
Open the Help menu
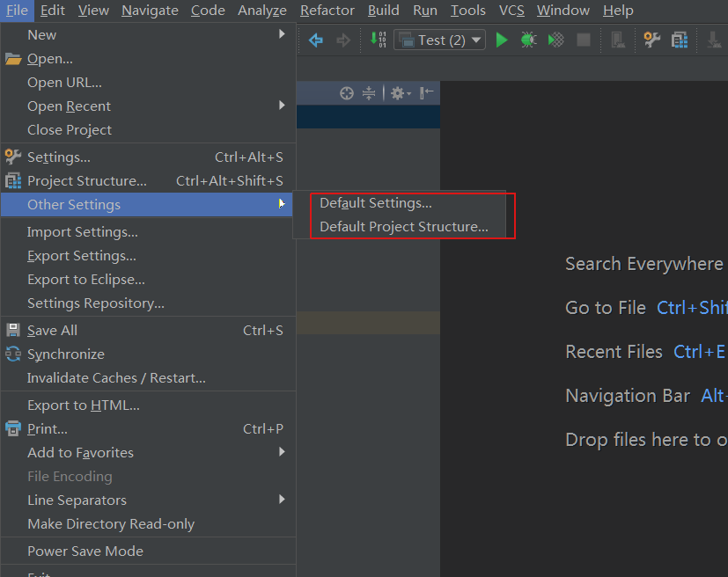[618, 11]
